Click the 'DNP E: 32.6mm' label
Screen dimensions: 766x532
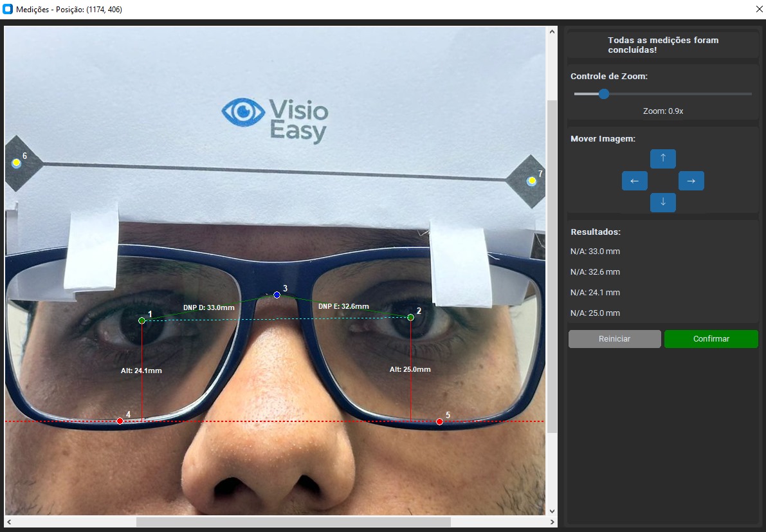[343, 306]
